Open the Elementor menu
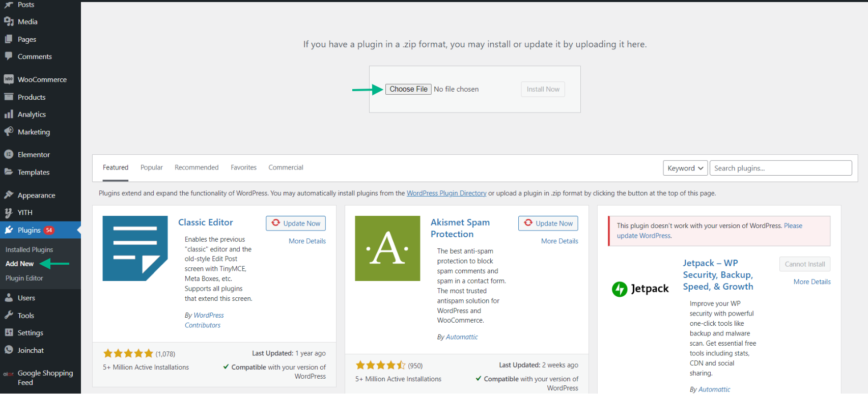Viewport: 868px width, 394px height. click(x=40, y=154)
